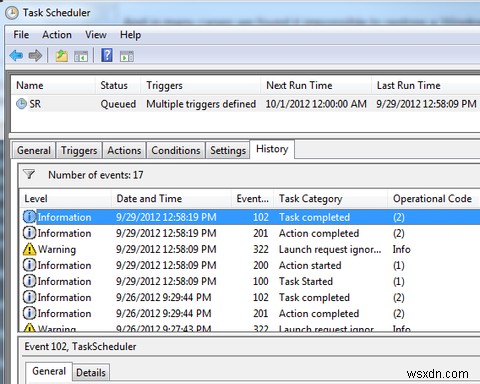This screenshot has width=480, height=384.
Task: Click Number of events: 17 label
Action: tap(96, 175)
